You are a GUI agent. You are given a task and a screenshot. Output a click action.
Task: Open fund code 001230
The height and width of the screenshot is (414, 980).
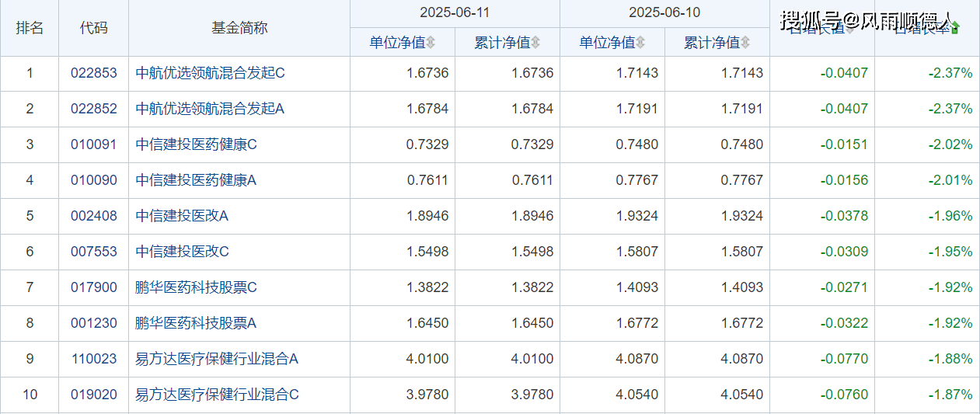94,323
